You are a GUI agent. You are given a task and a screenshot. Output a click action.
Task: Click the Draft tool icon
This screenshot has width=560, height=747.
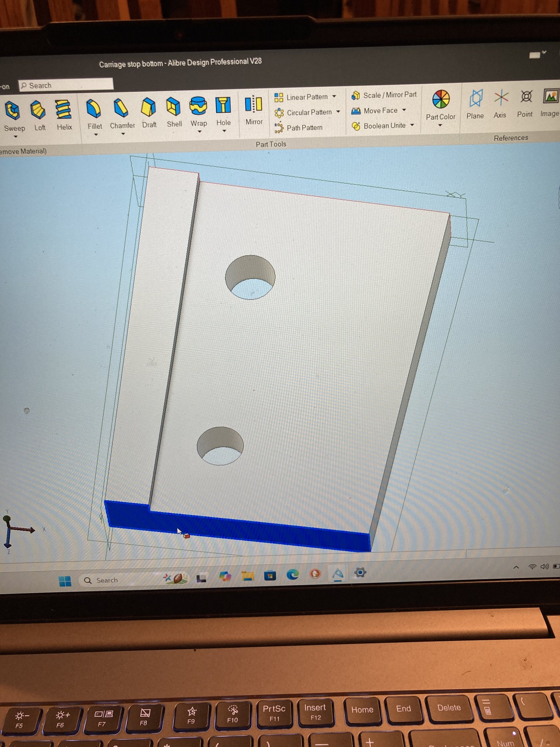148,108
